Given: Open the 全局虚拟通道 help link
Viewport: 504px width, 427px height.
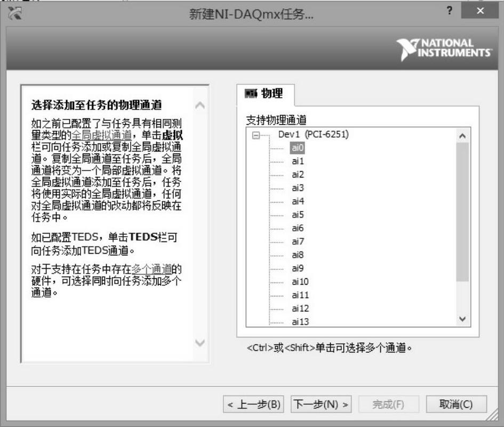Looking at the screenshot, I should click(102, 135).
